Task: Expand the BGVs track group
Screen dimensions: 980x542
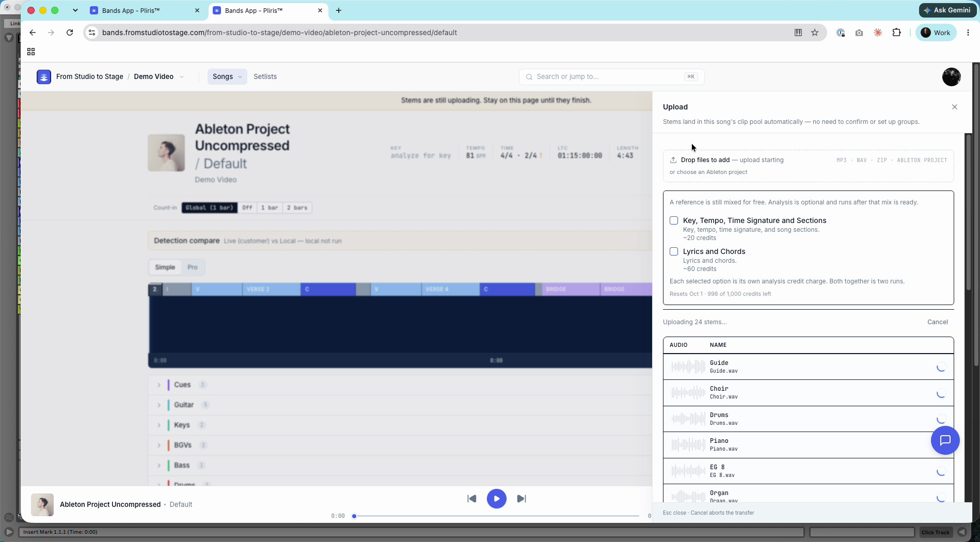Action: click(x=159, y=445)
